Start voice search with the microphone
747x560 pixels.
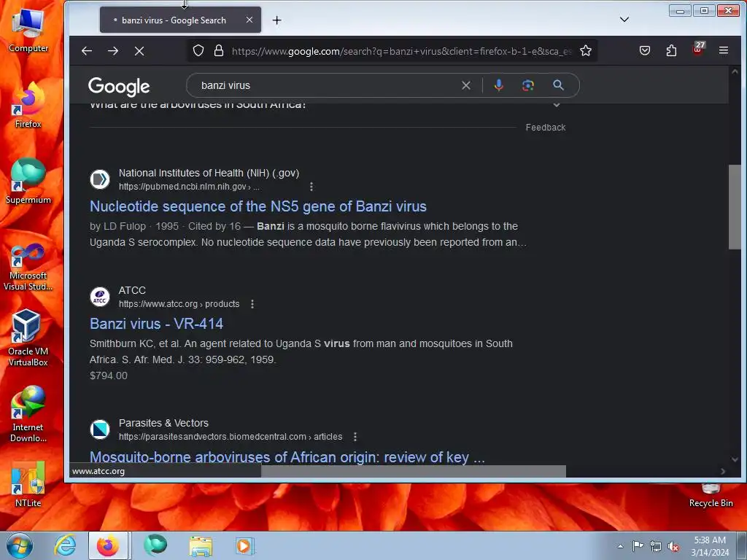tap(498, 85)
